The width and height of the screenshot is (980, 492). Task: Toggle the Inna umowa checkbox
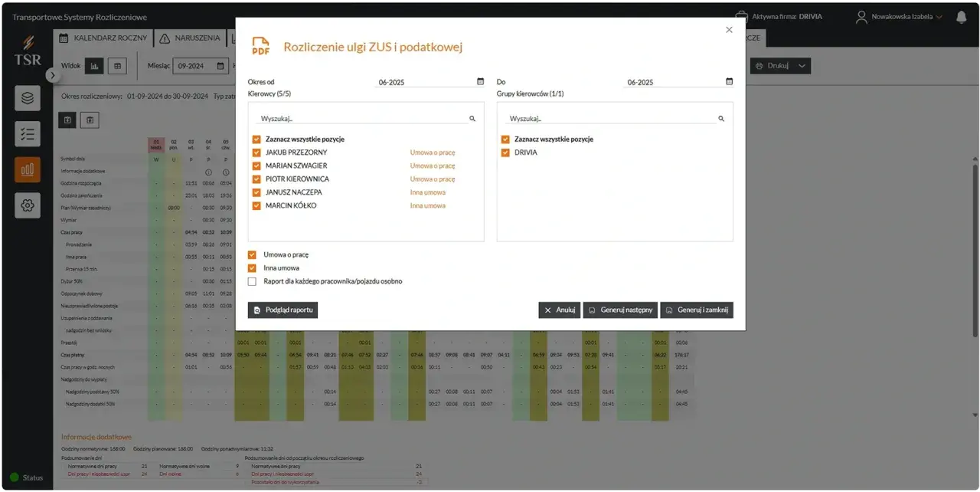coord(252,268)
